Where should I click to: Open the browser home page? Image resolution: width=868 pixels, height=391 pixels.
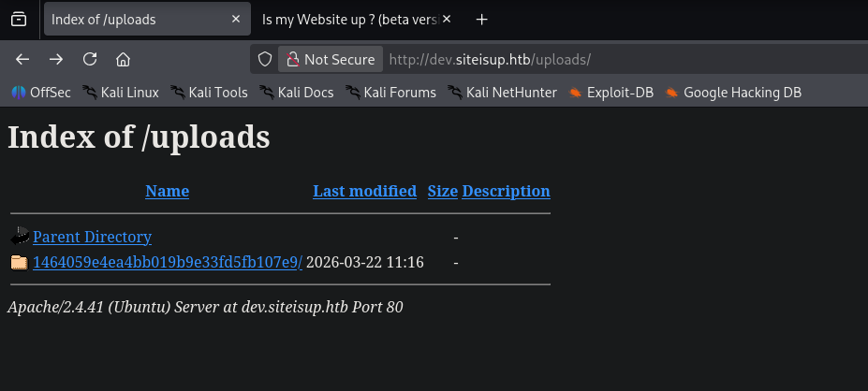click(x=123, y=59)
